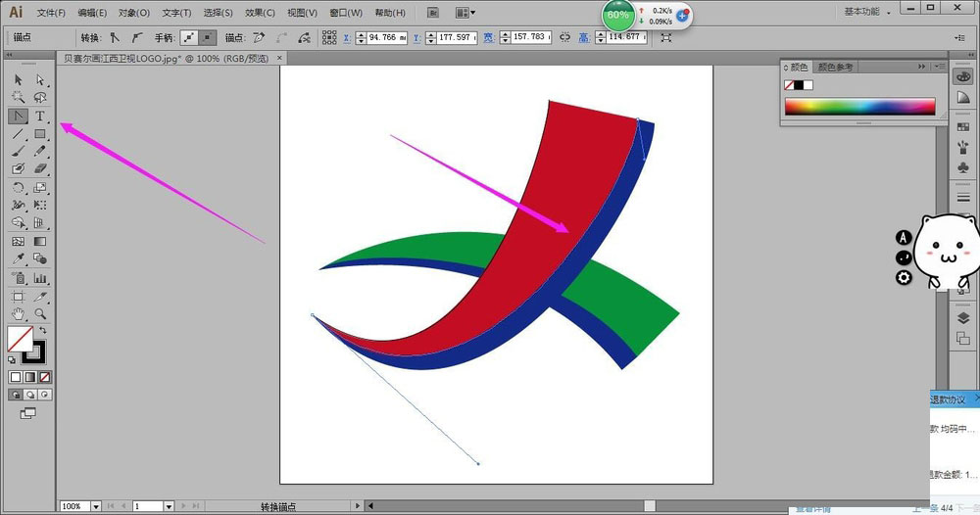Select the Selection tool (black arrow)
980x515 pixels.
click(18, 80)
